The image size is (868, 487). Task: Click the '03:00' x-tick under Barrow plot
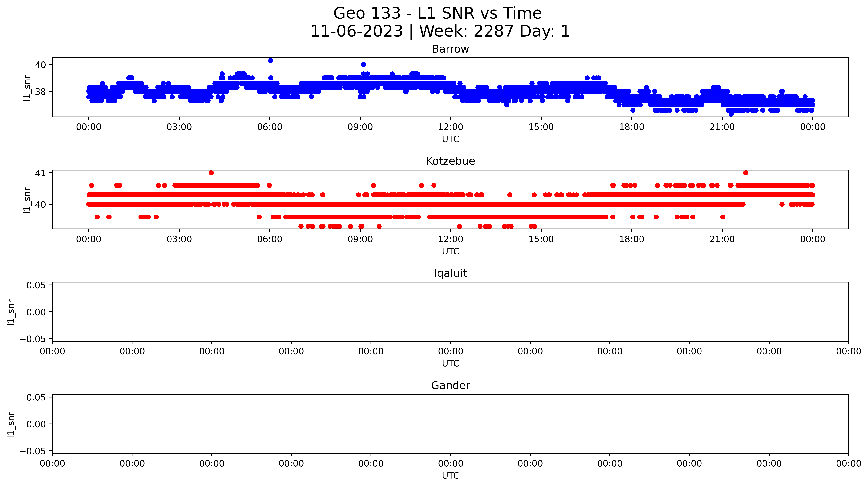(x=179, y=127)
